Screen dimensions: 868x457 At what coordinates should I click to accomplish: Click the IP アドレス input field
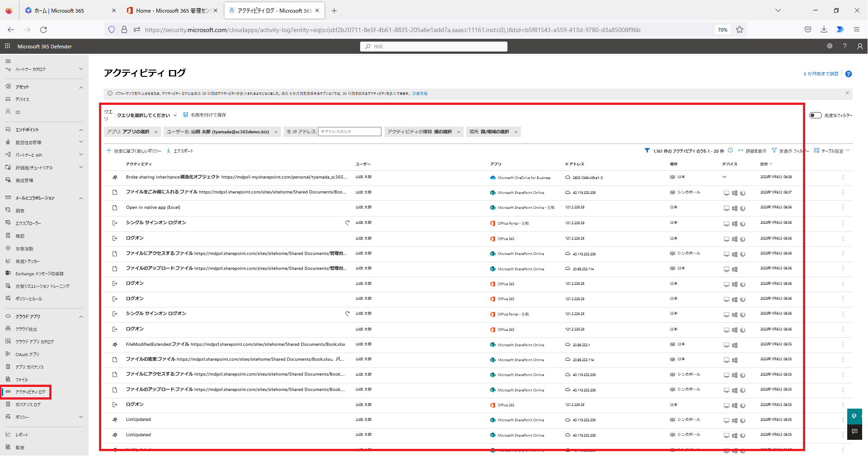pos(350,132)
